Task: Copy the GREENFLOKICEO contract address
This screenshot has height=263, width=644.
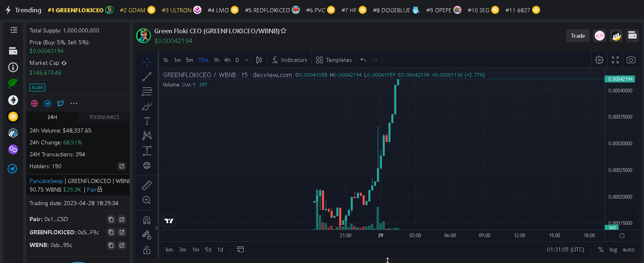Action: pyautogui.click(x=111, y=232)
